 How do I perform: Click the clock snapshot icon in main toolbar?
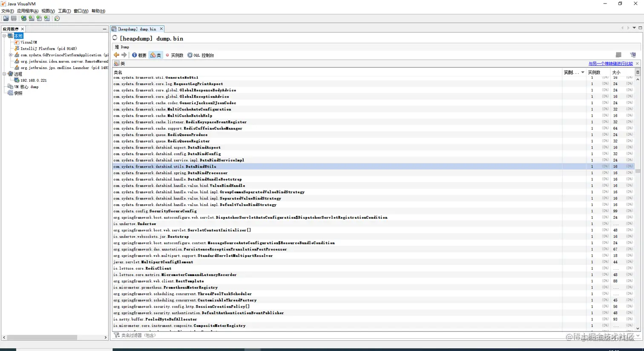(x=57, y=18)
